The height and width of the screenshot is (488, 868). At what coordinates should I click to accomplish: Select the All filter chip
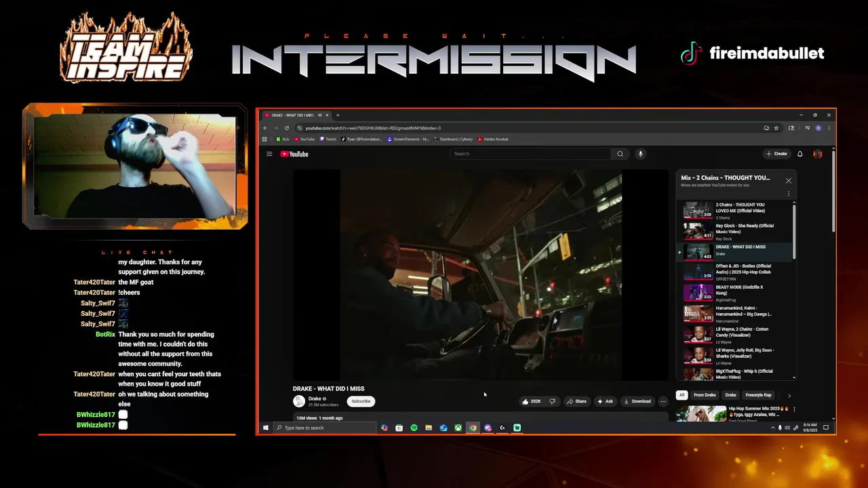[682, 394]
